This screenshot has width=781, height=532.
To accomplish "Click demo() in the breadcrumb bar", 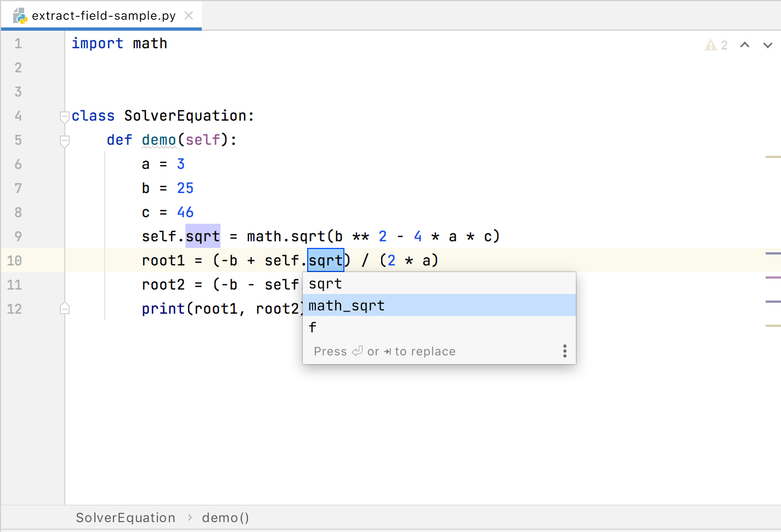I will (x=225, y=518).
